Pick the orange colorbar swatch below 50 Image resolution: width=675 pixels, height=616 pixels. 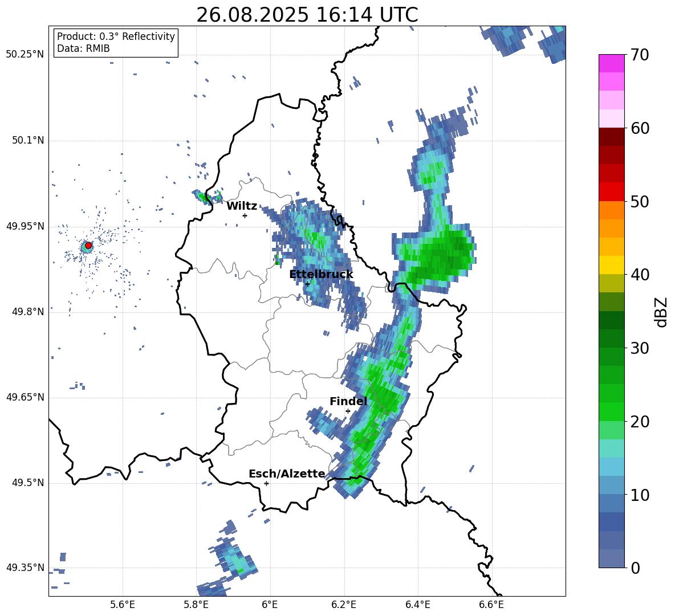pos(611,210)
